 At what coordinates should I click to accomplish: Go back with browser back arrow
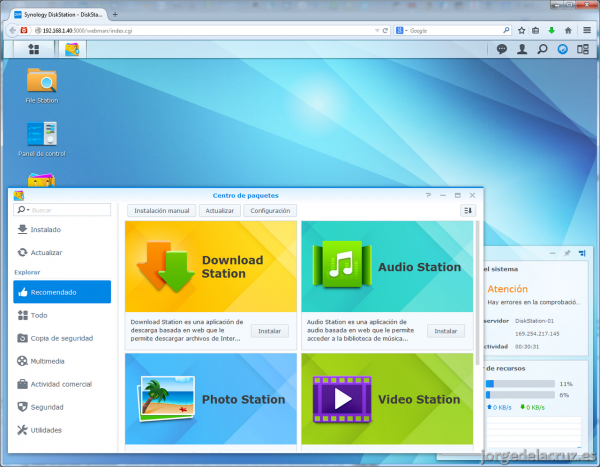click(13, 30)
